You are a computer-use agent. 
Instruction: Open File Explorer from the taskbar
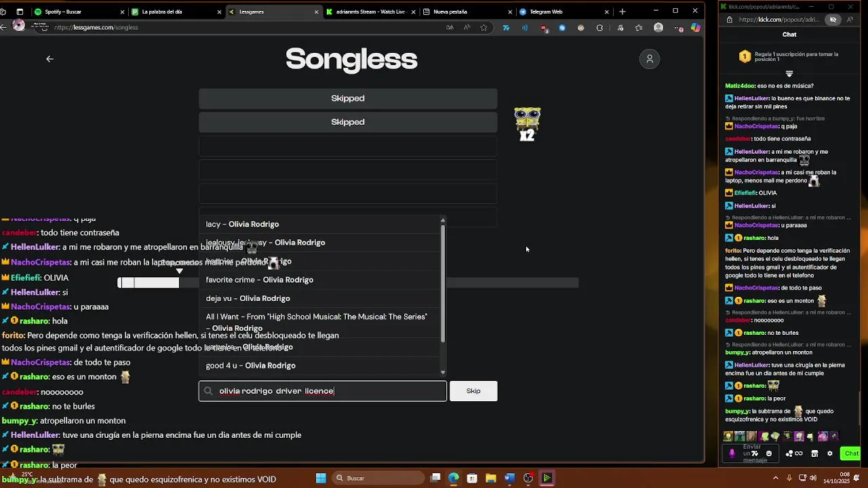[x=491, y=478]
